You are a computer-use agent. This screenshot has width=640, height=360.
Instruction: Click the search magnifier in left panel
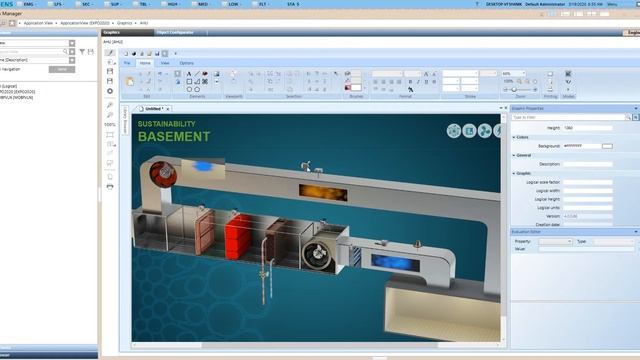(x=65, y=51)
